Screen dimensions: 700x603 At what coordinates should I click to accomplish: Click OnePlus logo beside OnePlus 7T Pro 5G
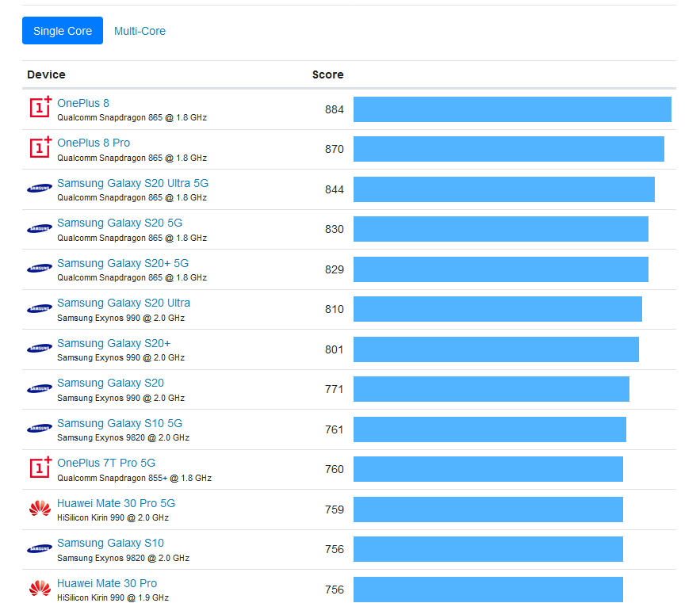tap(40, 467)
